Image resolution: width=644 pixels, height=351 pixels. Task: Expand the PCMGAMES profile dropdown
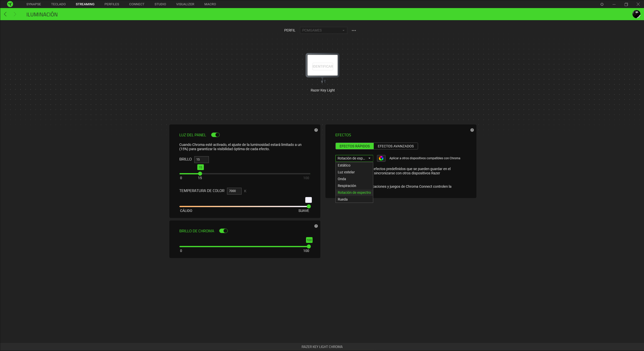coord(323,30)
